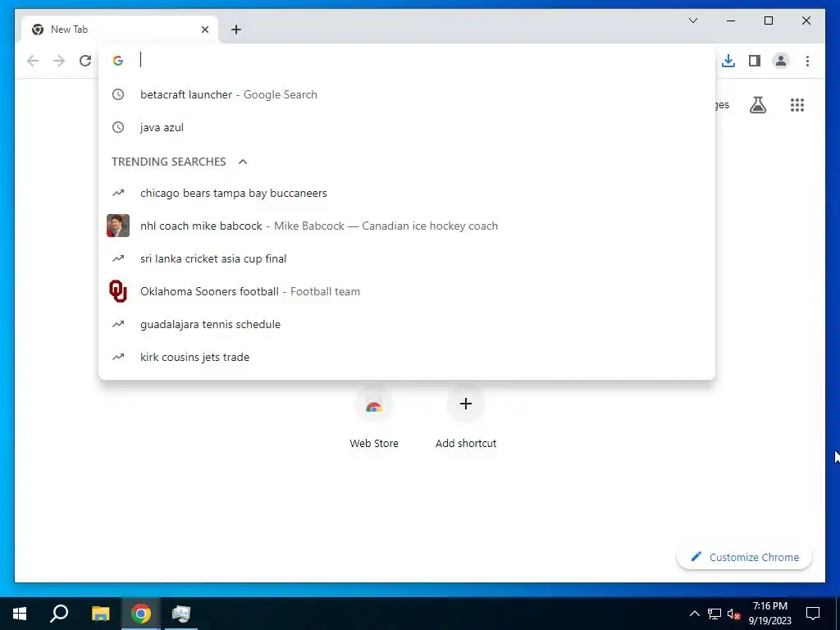
Task: Click the Mike Babcock thumbnail photo
Action: 118,226
